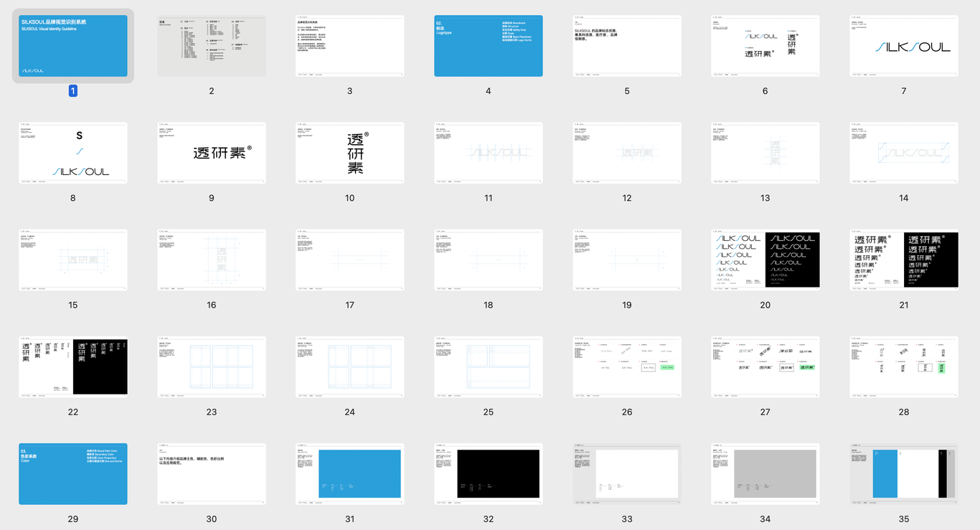980x530 pixels.
Task: Select slide 22 vertical logo scale thumbnail
Action: [x=73, y=366]
